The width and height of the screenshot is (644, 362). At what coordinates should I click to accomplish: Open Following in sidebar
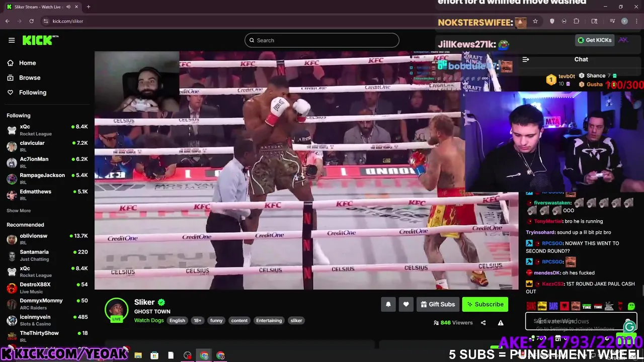click(x=33, y=93)
